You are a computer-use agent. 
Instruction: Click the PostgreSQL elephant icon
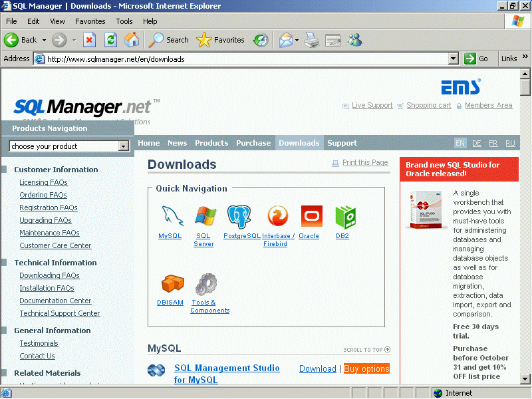tap(239, 217)
